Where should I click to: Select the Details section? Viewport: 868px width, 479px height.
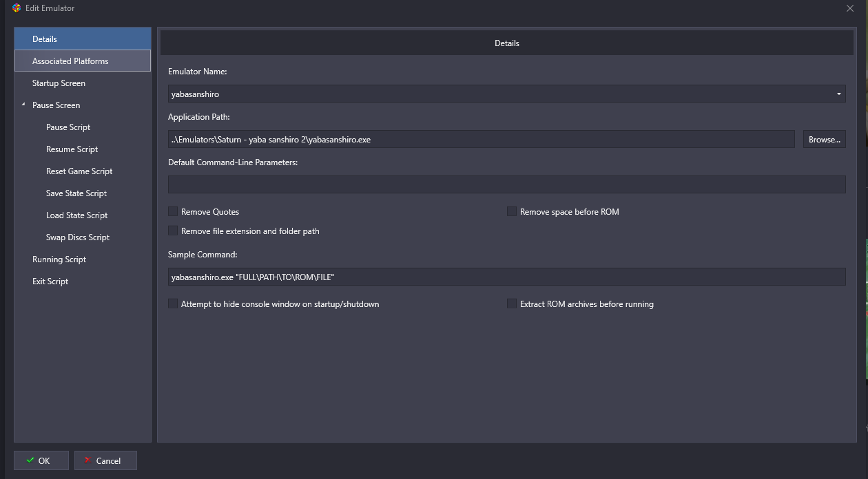83,39
